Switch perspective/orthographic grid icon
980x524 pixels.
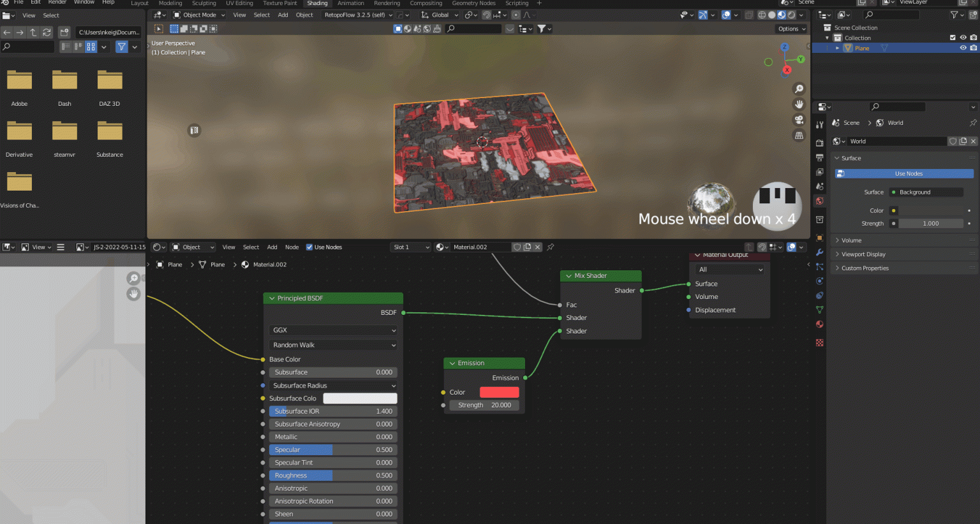tap(799, 135)
